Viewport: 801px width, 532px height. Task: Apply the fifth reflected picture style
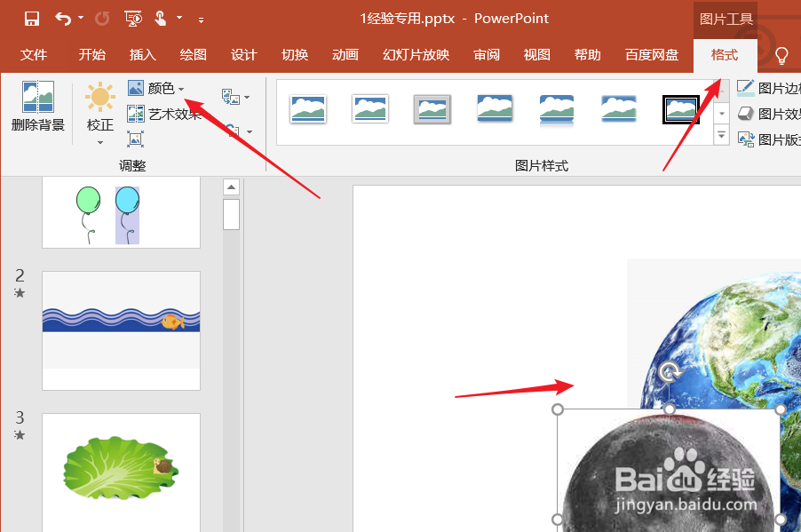point(557,110)
